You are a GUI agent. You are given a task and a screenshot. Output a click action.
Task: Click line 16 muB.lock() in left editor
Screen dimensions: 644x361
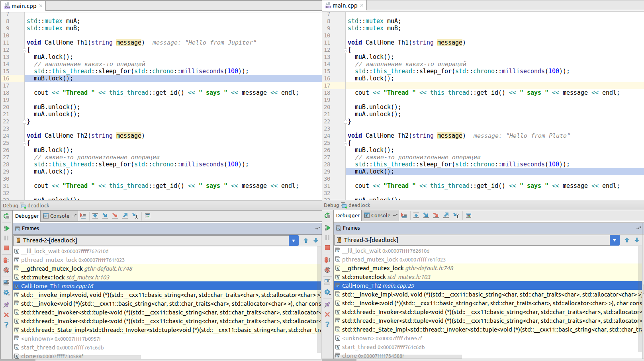click(x=53, y=78)
